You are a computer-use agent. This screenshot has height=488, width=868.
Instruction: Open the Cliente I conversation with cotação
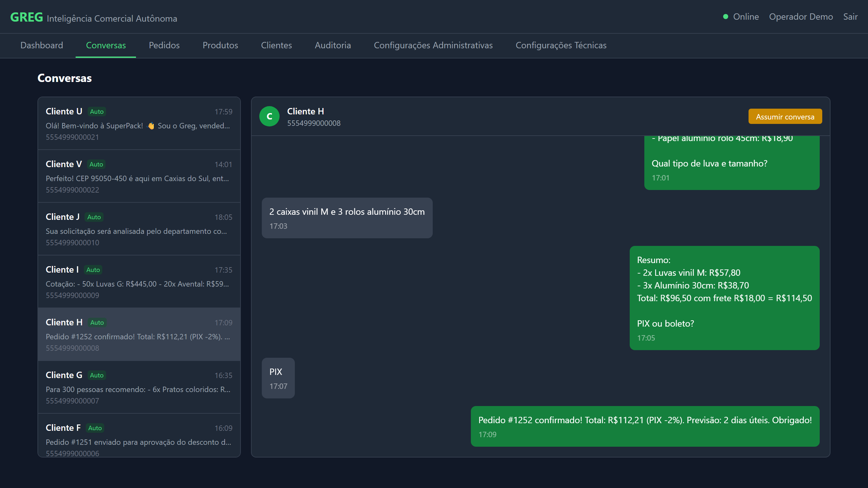pyautogui.click(x=139, y=282)
